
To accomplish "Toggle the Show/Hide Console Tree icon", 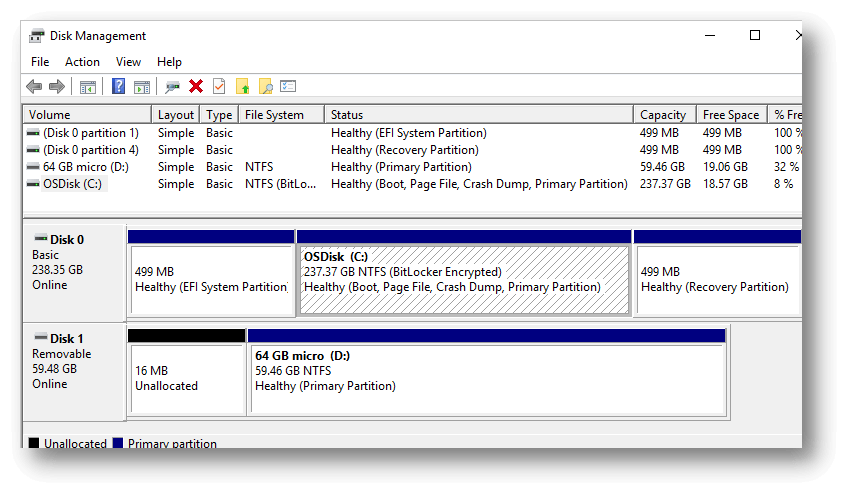I will coord(88,87).
